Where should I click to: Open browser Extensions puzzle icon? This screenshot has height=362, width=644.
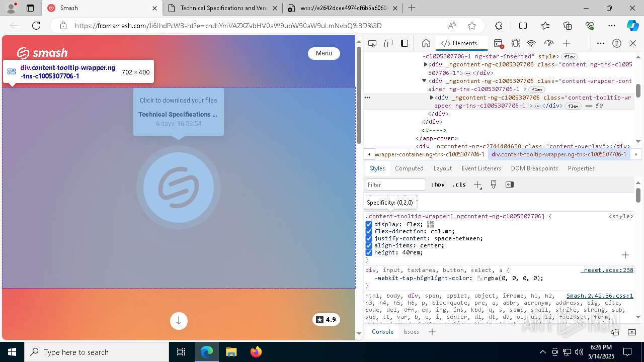[499, 26]
